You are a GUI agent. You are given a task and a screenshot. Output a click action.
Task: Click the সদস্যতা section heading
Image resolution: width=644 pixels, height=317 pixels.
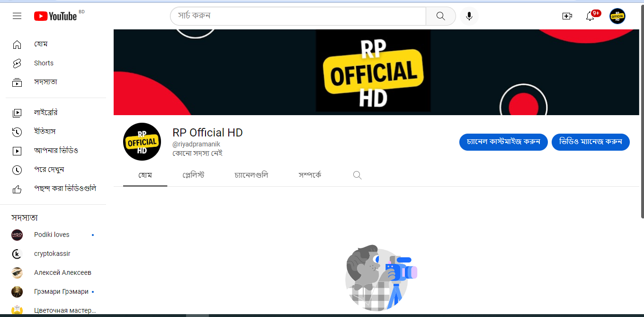pyautogui.click(x=25, y=218)
